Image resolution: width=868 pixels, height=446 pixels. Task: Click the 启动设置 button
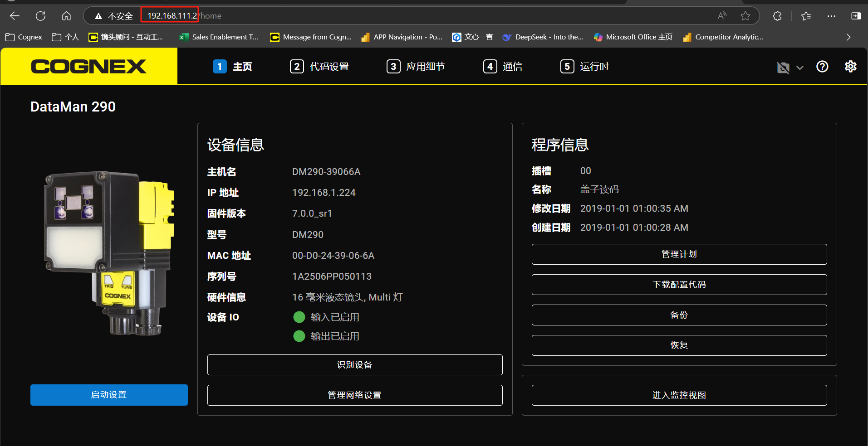click(109, 394)
